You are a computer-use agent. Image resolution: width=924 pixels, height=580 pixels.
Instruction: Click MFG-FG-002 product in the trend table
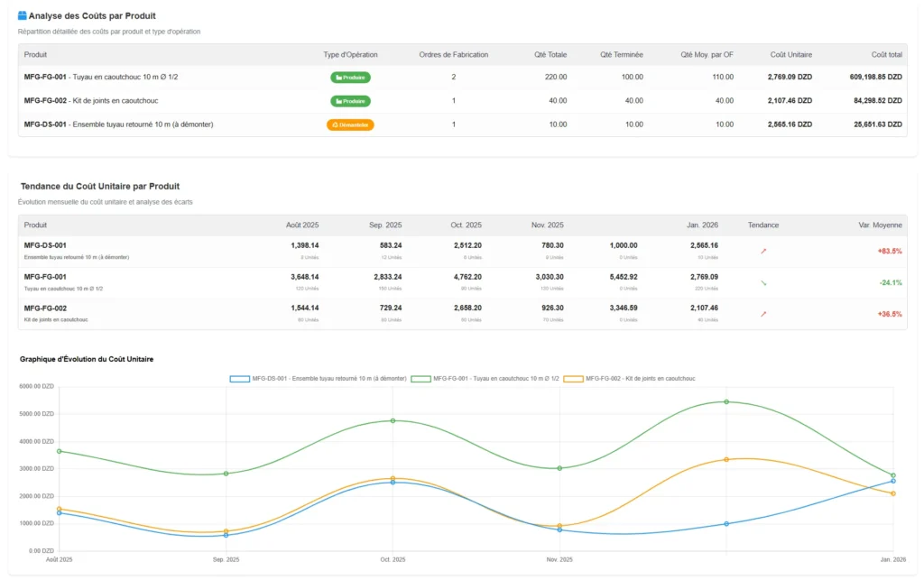point(45,308)
